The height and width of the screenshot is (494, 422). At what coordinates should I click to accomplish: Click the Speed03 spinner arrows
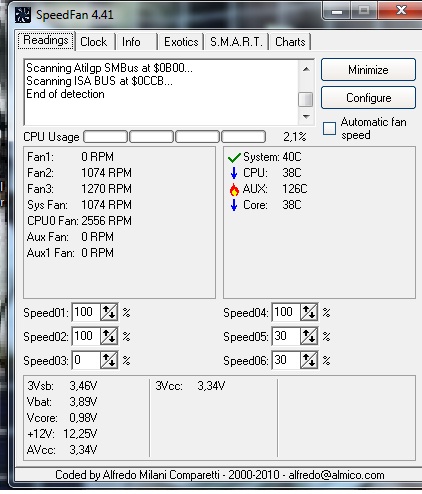[x=109, y=360]
